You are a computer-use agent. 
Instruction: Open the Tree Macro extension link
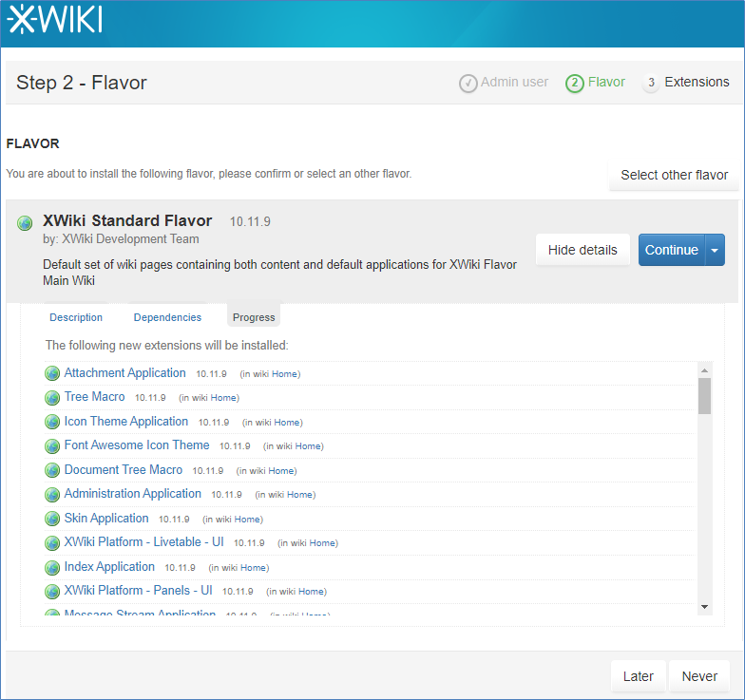pyautogui.click(x=95, y=397)
